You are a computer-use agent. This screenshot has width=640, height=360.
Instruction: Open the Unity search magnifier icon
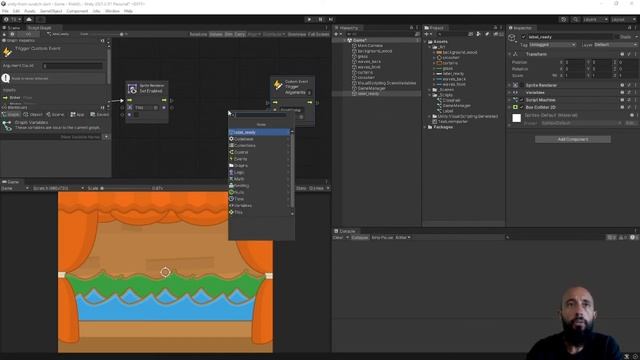pos(575,20)
